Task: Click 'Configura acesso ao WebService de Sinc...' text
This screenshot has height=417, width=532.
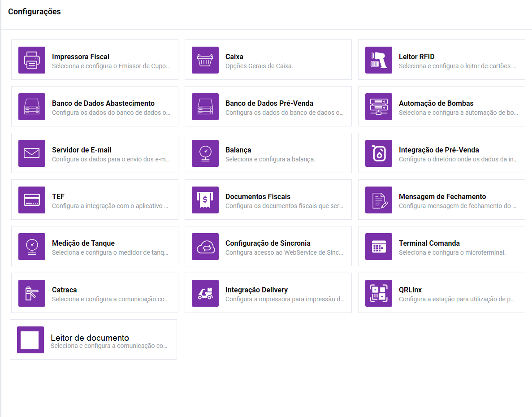Action: [x=284, y=252]
